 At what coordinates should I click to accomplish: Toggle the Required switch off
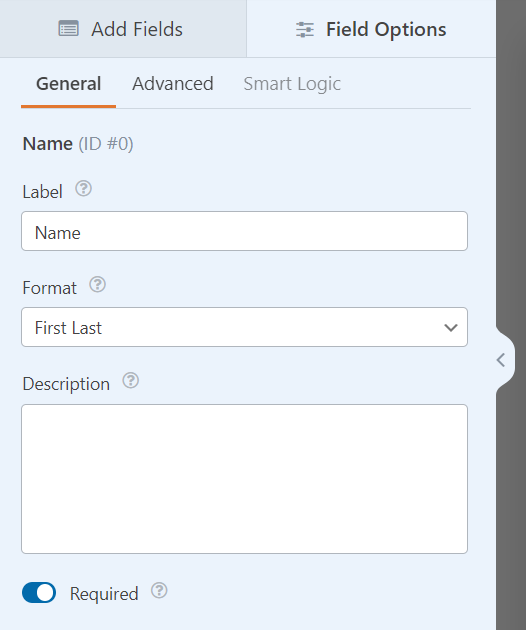pyautogui.click(x=39, y=593)
